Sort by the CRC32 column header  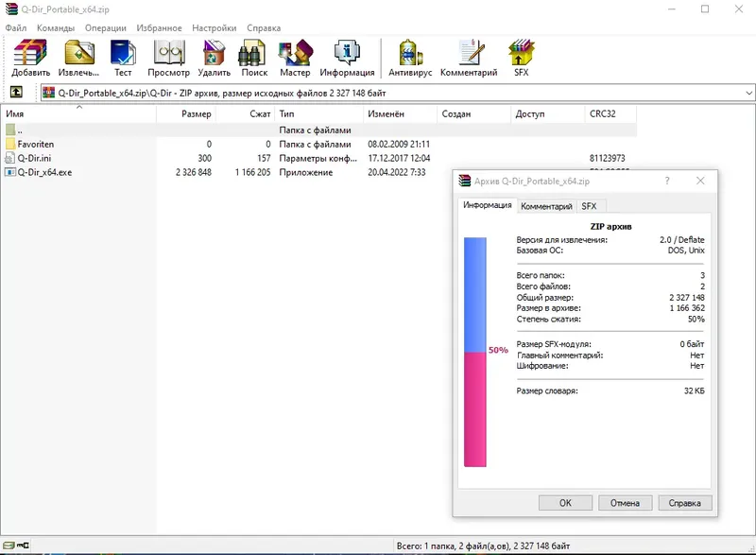(x=610, y=113)
